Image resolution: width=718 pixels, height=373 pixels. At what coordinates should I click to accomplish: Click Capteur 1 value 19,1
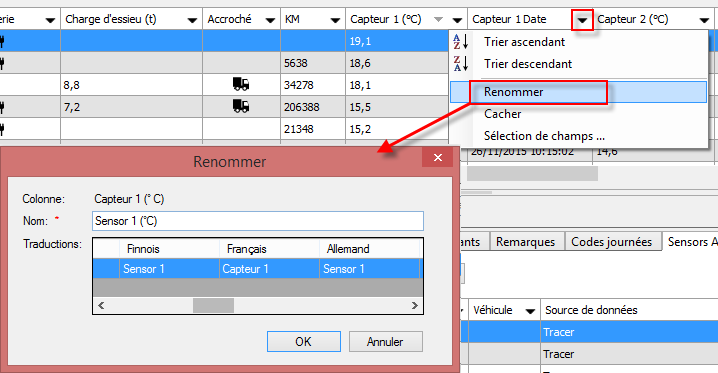point(397,41)
